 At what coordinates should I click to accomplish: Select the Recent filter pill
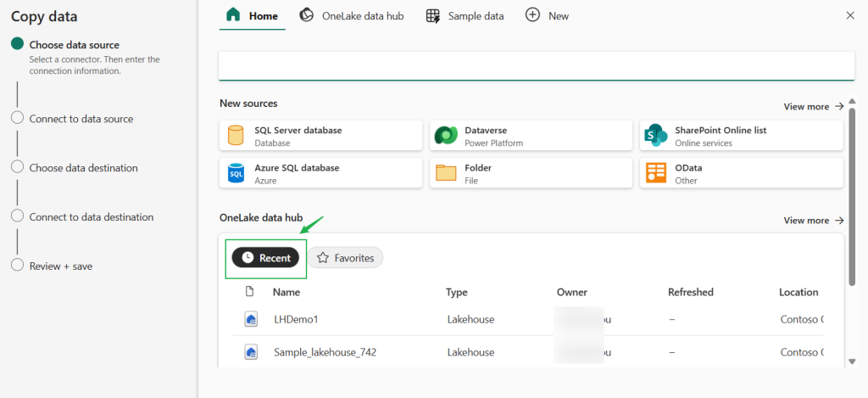coord(265,258)
